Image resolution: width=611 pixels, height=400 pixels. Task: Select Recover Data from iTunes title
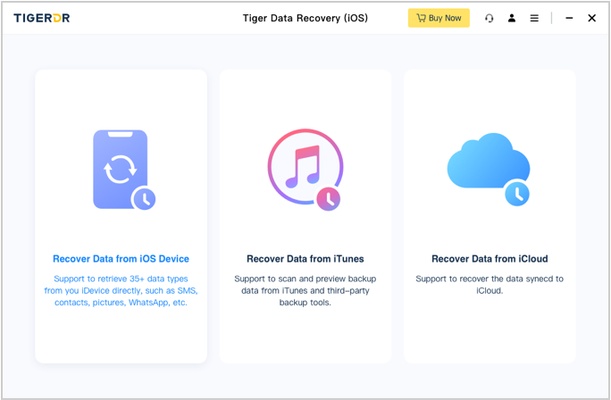(x=305, y=259)
